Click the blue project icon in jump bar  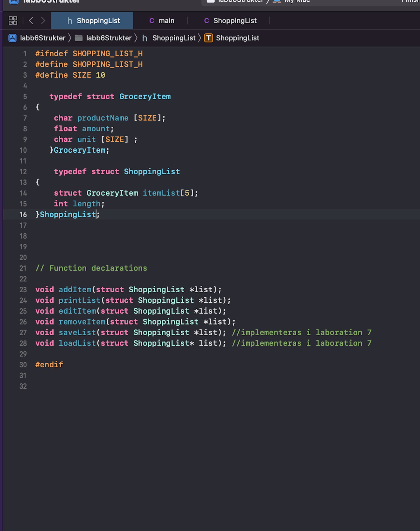point(13,38)
